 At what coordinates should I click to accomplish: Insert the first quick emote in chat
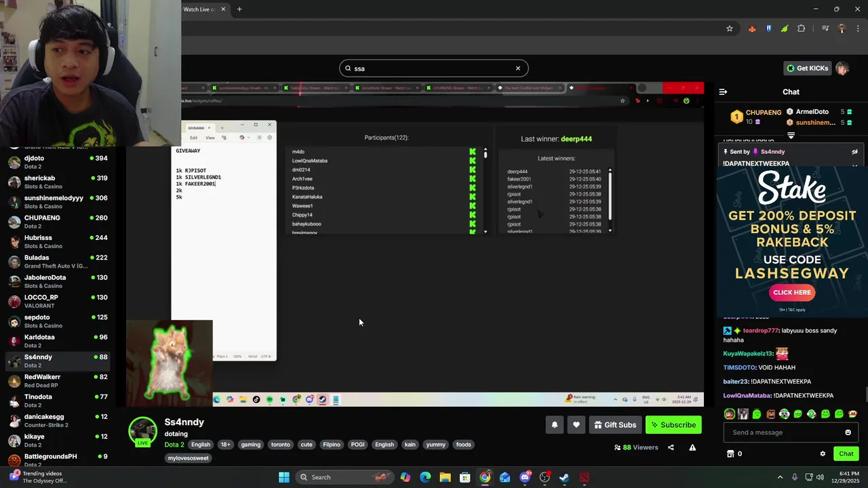[x=729, y=413]
